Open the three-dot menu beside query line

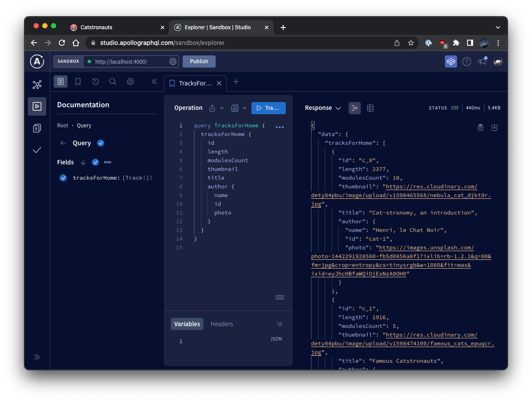click(280, 127)
